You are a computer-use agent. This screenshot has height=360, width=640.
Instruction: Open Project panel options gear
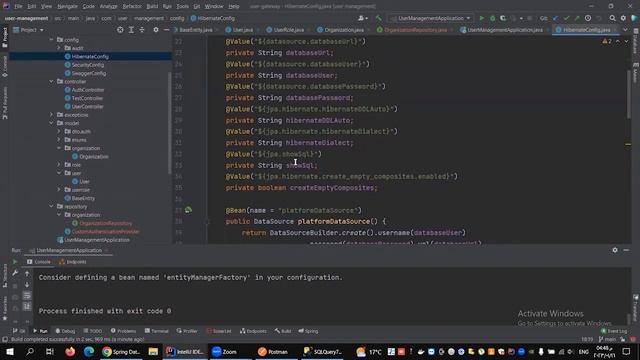[x=156, y=30]
